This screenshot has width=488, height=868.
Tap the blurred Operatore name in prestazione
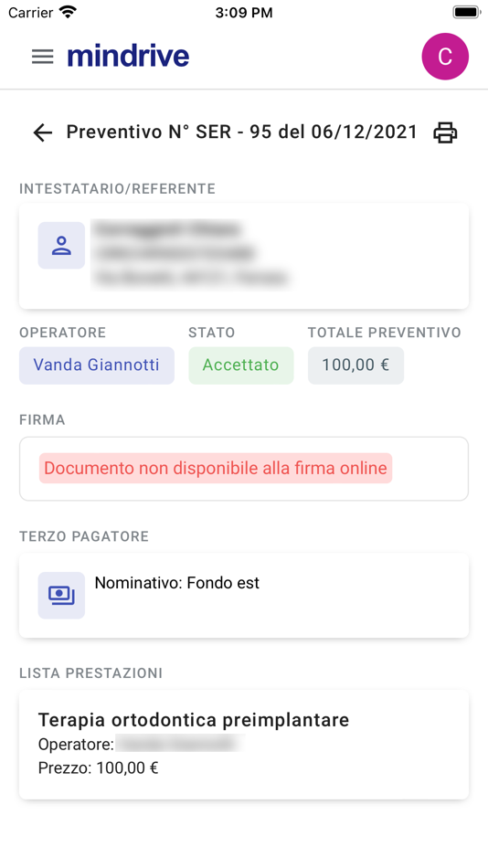pyautogui.click(x=180, y=745)
